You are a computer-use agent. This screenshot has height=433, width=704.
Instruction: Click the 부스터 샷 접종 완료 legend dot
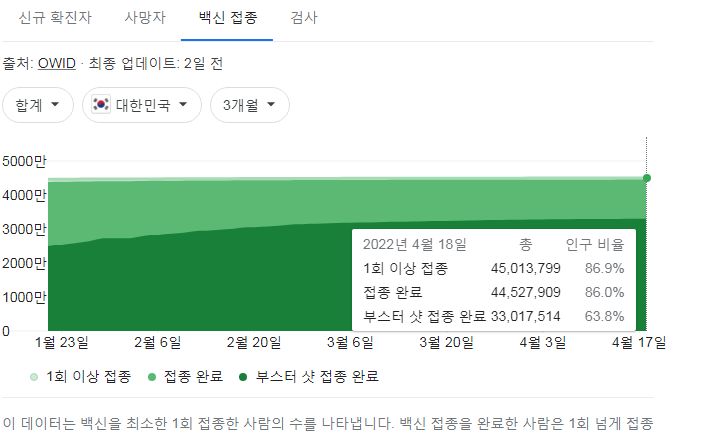pos(243,377)
